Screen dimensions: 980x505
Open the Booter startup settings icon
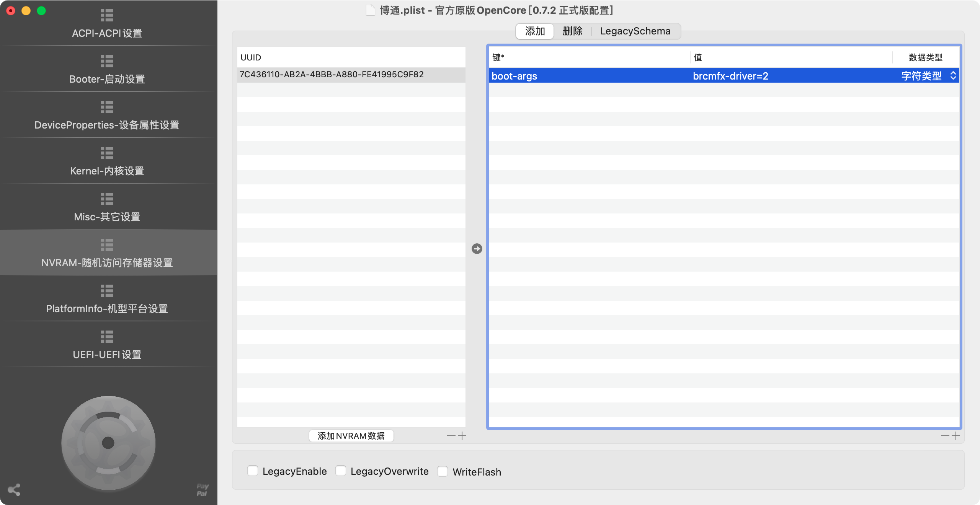coord(107,61)
